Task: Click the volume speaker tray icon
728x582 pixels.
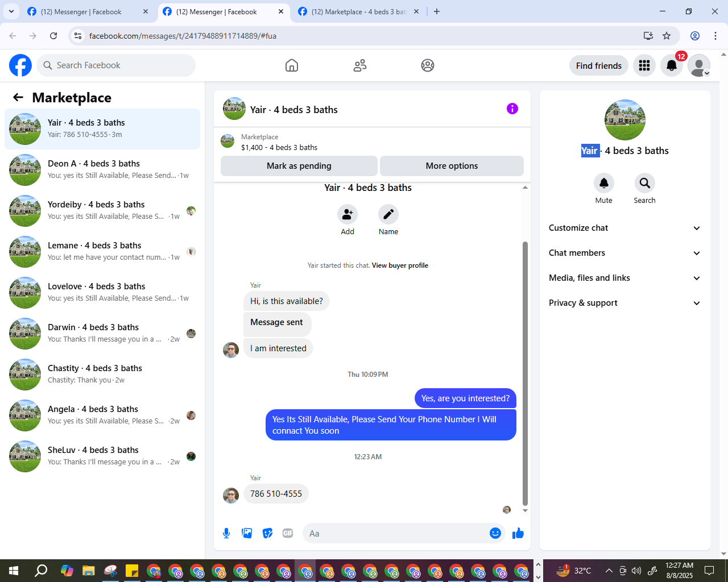Action: (x=636, y=571)
